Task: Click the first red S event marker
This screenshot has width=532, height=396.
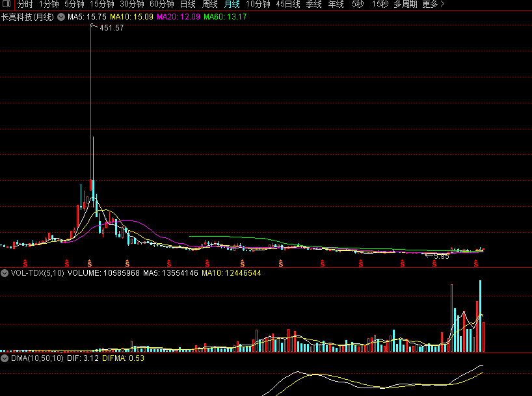Action: click(25, 263)
